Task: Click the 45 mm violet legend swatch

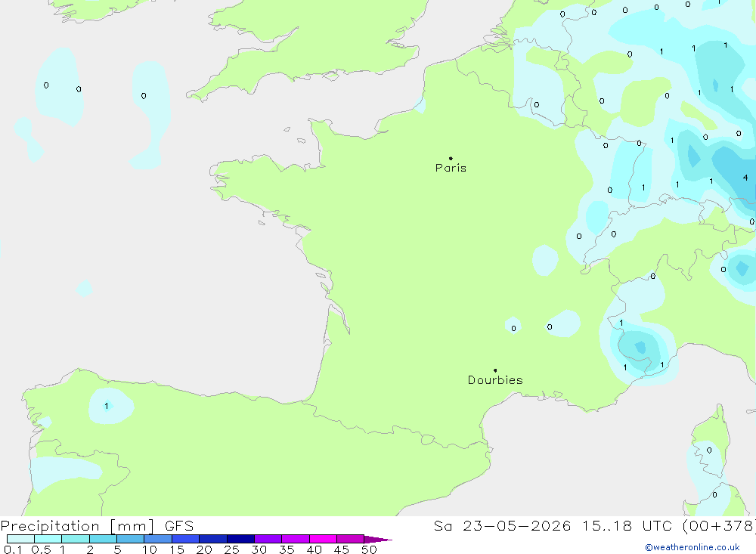Action: point(351,539)
